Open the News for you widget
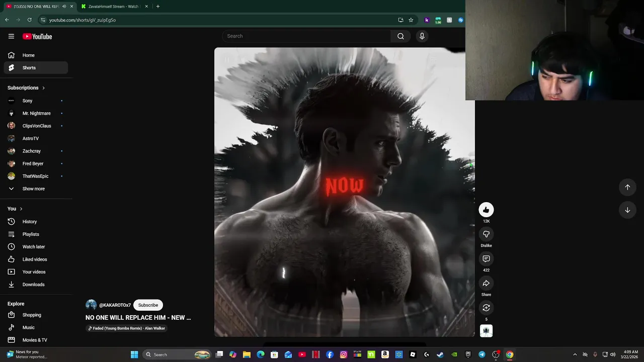The image size is (644, 362). pos(27,354)
